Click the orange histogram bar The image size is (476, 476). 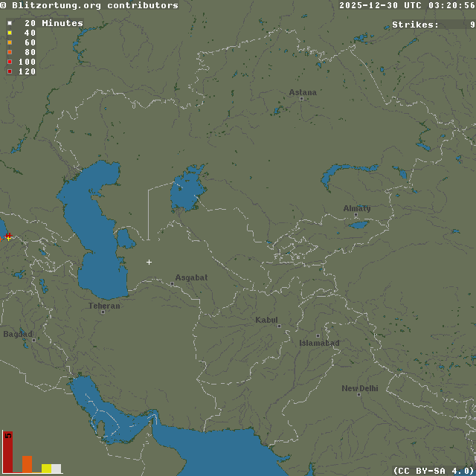click(27, 464)
